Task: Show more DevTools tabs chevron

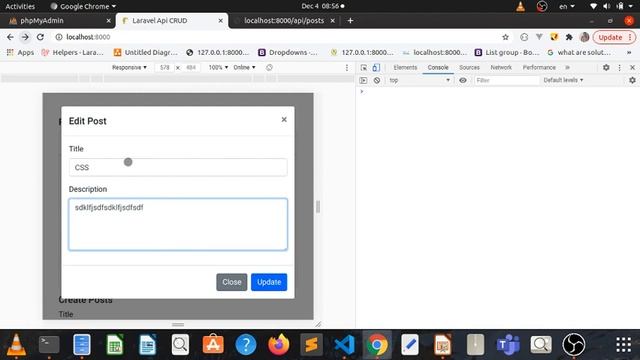Action: (567, 67)
